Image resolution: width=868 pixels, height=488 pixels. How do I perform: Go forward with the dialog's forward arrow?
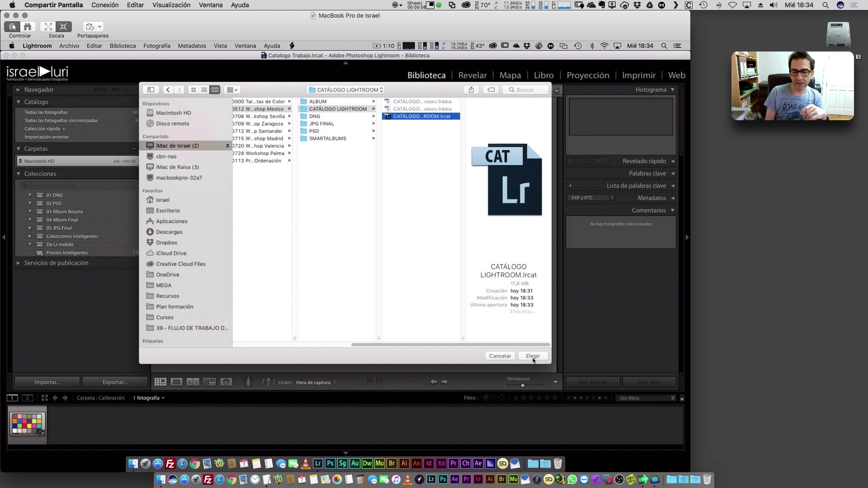click(x=179, y=89)
